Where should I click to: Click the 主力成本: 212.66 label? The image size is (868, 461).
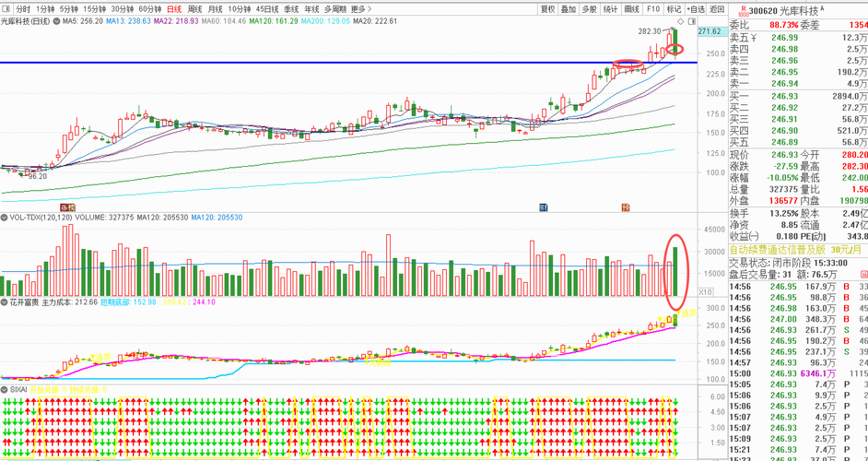(x=70, y=302)
